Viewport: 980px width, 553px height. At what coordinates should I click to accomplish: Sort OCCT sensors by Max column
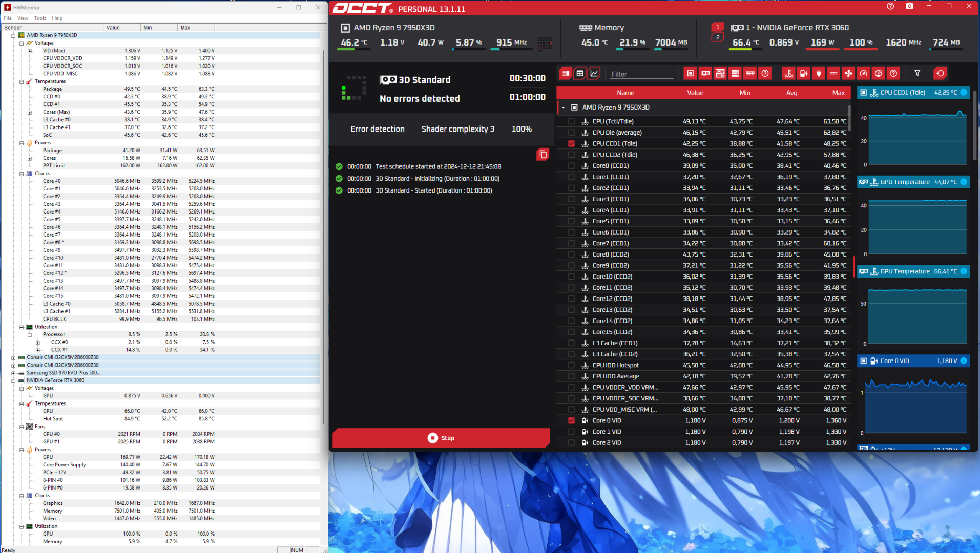[x=839, y=93]
